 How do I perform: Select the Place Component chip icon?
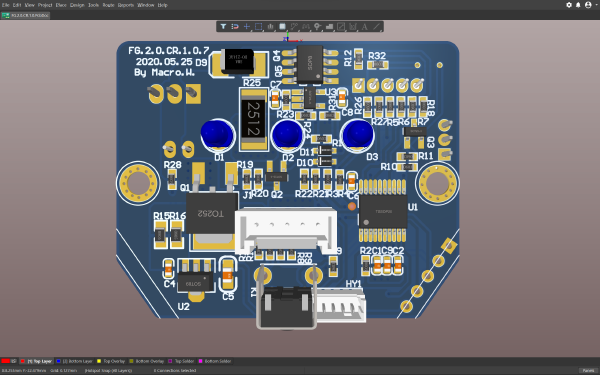tap(282, 26)
